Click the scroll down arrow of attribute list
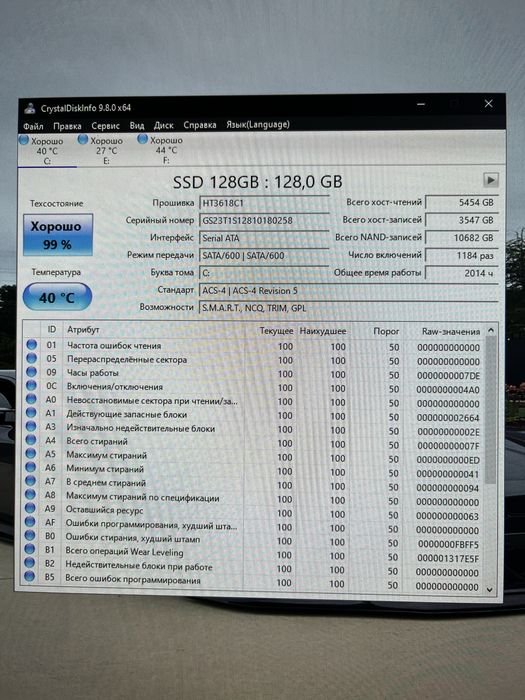This screenshot has width=525, height=700. click(490, 590)
